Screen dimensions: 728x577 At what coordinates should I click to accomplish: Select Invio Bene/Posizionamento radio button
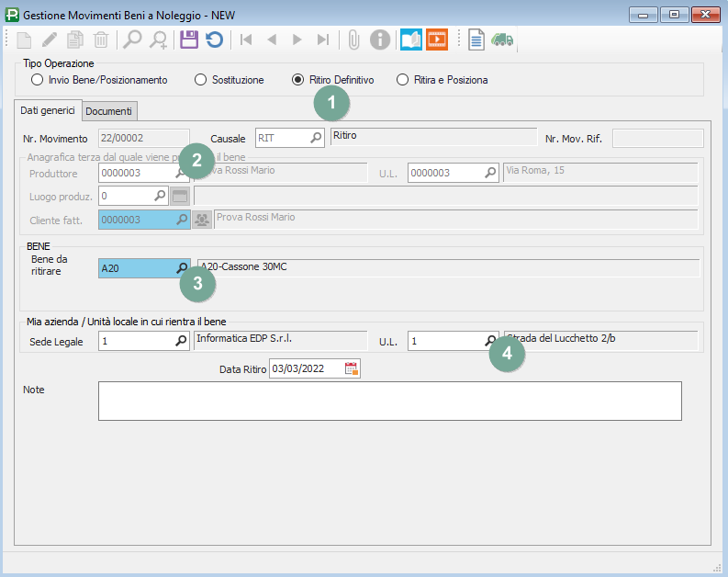point(38,80)
